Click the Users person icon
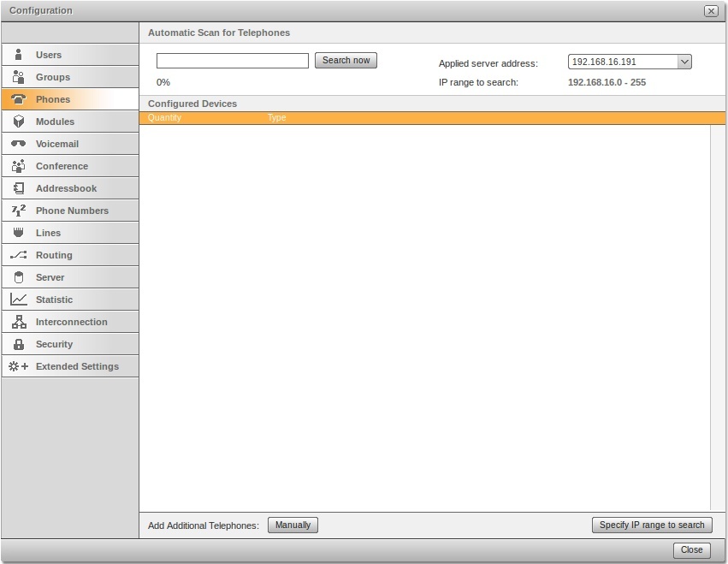Screen dimensions: 728x564 coord(18,55)
